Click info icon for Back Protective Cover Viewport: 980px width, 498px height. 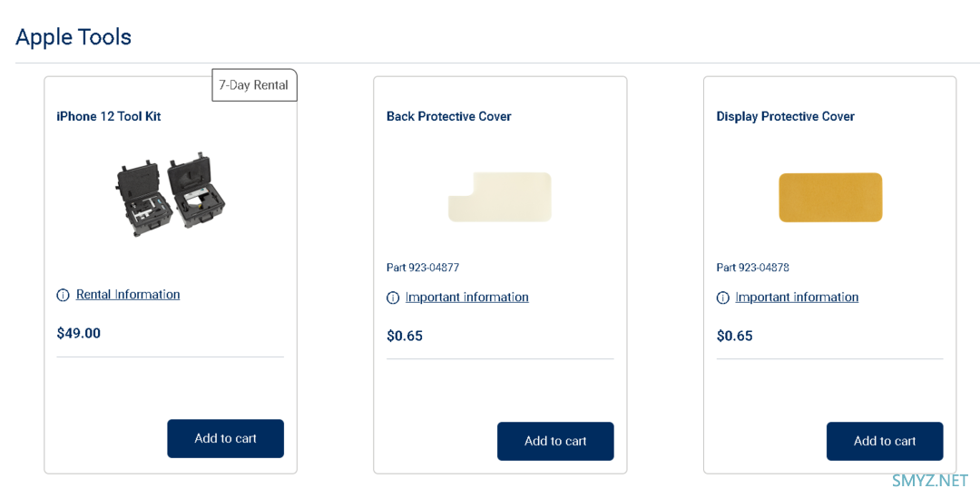click(x=393, y=298)
